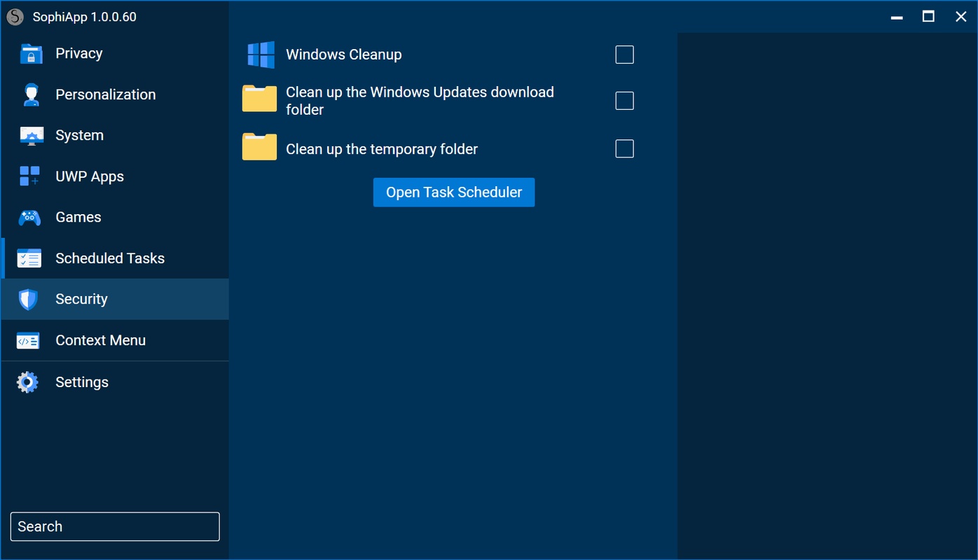Click the Personalization user icon
Screen dimensions: 978x560
click(x=30, y=94)
